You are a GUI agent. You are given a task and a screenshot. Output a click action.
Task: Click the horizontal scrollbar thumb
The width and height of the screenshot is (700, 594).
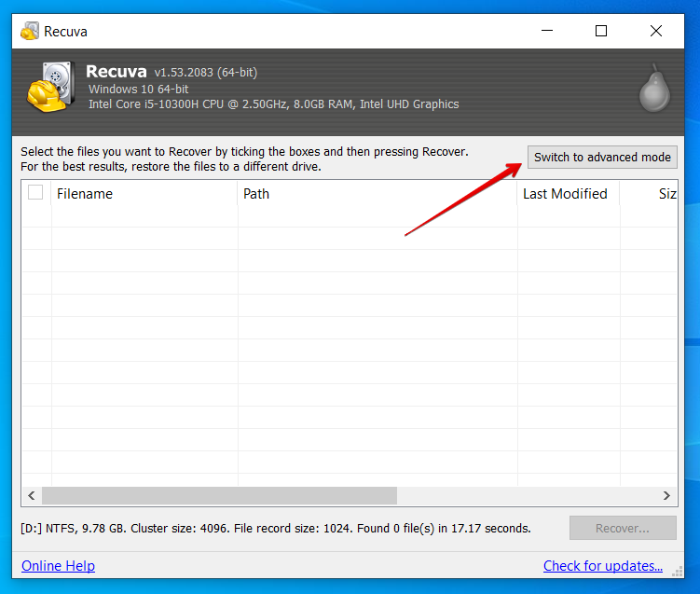tap(219, 496)
